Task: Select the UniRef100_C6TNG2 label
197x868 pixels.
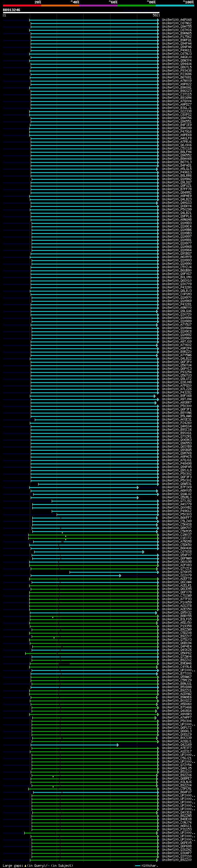Action: (177, 23)
